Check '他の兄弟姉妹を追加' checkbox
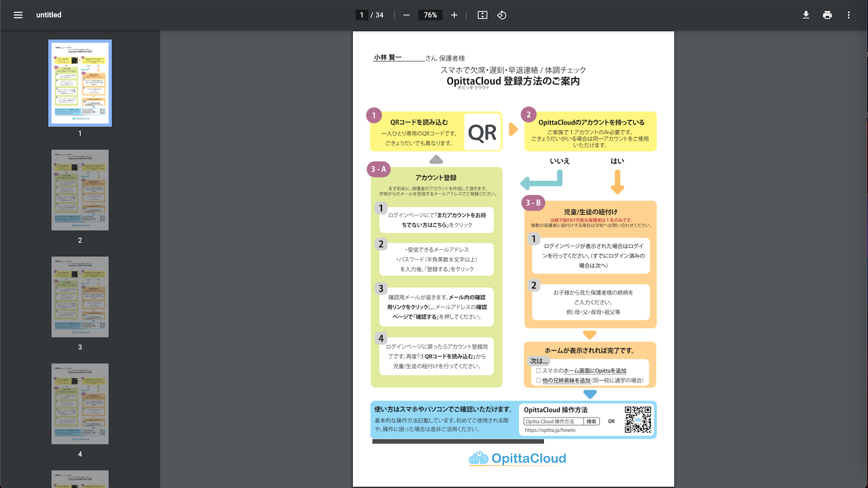 pyautogui.click(x=538, y=381)
